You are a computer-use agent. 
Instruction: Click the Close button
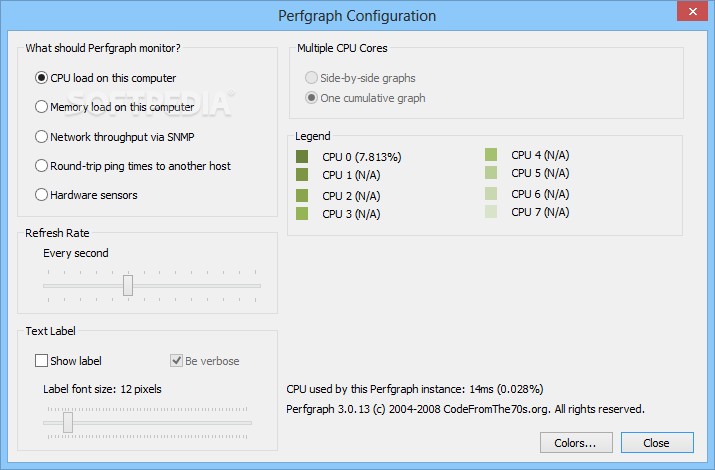tap(657, 443)
